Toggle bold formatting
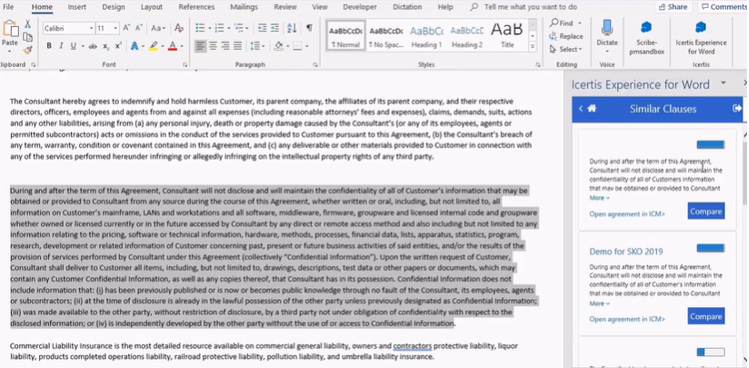The width and height of the screenshot is (749, 368). 49,46
